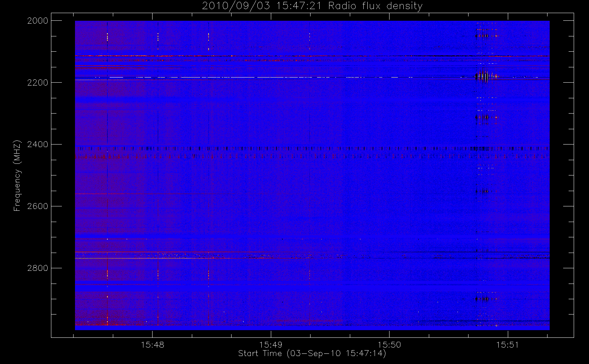Click the "Frequency (MHZ)" y-axis label
The width and height of the screenshot is (589, 364).
(x=17, y=175)
